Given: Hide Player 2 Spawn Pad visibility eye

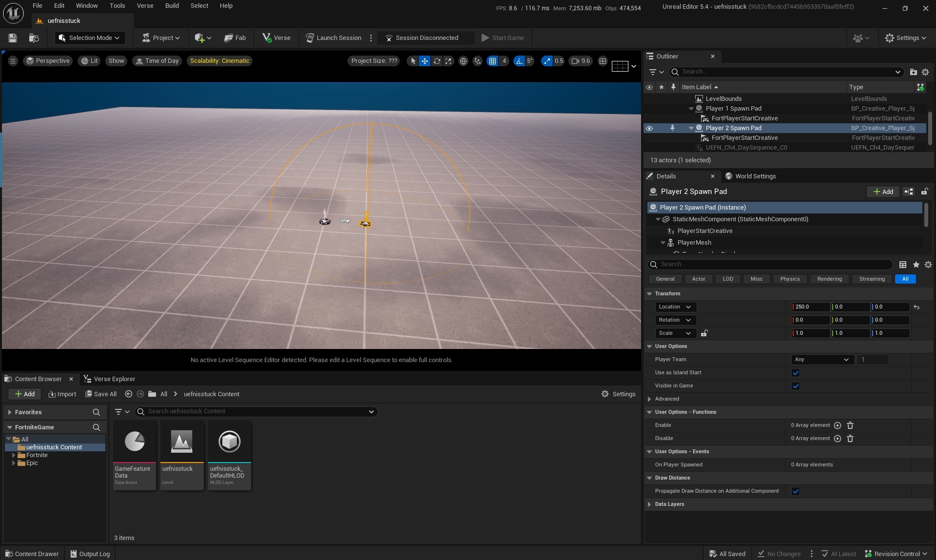Looking at the screenshot, I should coord(649,128).
